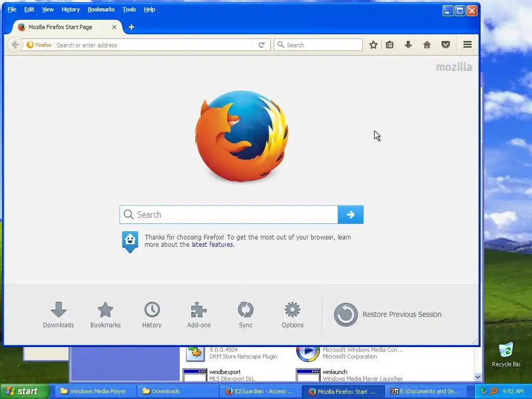Click scroll down arrow in background window
Viewport: 532px width, 399px height.
(x=477, y=377)
